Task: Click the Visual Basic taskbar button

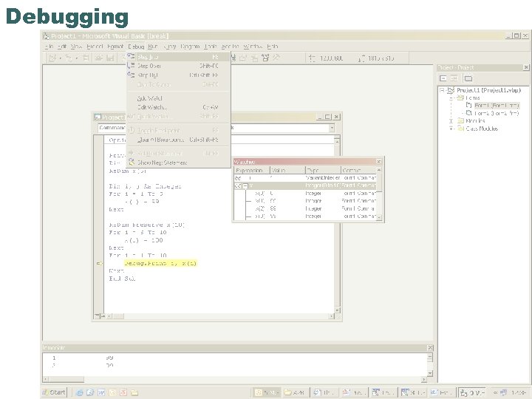Action: tap(472, 392)
